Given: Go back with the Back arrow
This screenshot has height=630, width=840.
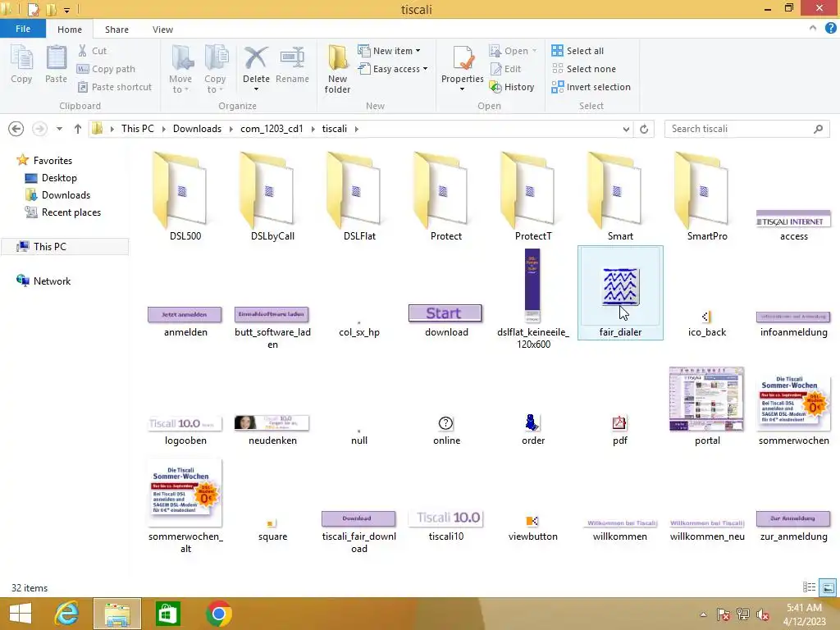Looking at the screenshot, I should pos(16,129).
